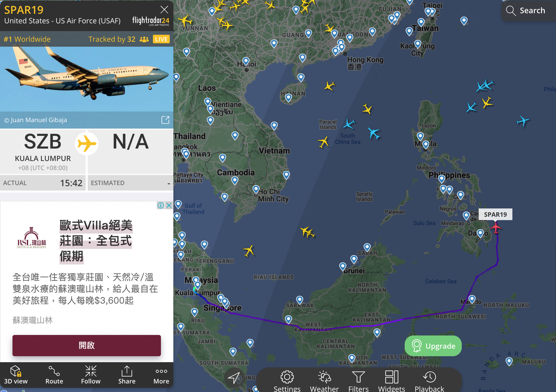The width and height of the screenshot is (556, 392).
Task: Center map on my location
Action: click(234, 378)
